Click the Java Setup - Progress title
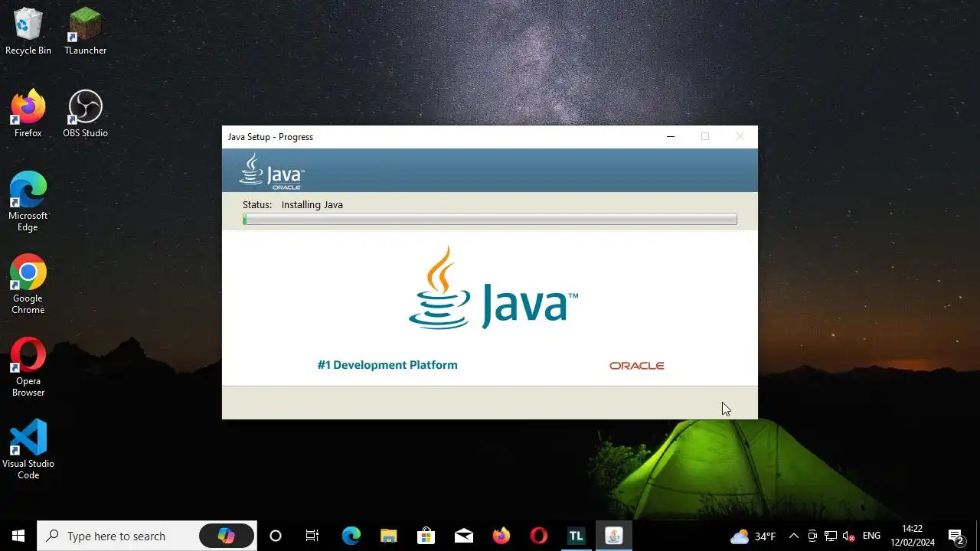 270,137
